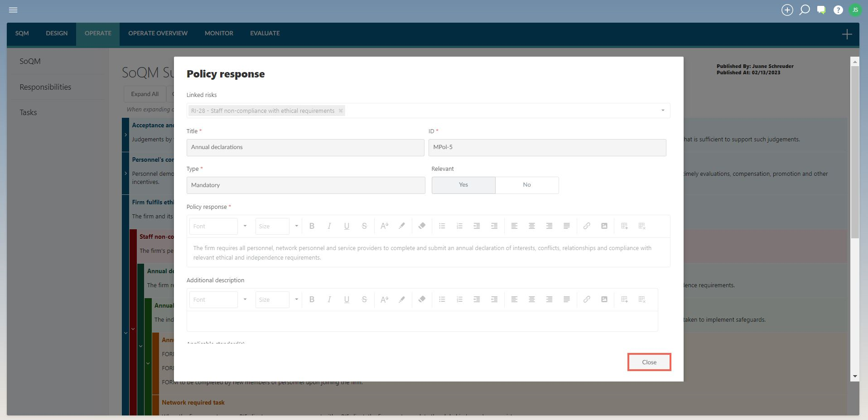Open Size dropdown in Policy response editor

(x=297, y=226)
